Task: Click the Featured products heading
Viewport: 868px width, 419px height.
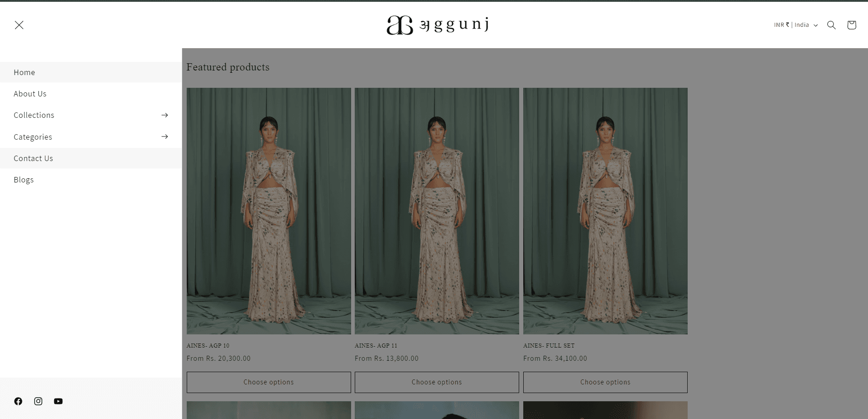Action: (x=228, y=67)
